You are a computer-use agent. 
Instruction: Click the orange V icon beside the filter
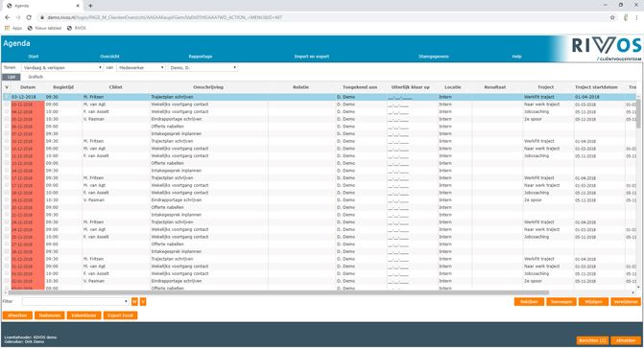pos(143,302)
